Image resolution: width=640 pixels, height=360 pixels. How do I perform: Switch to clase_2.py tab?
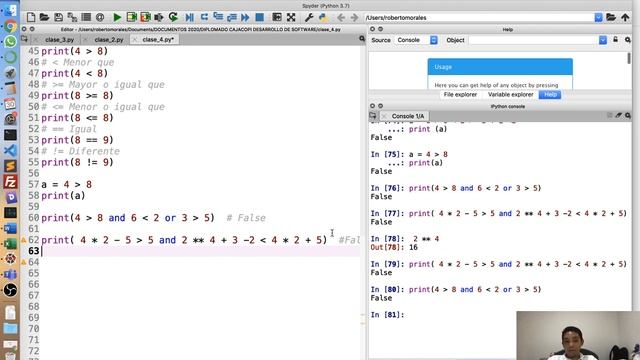[x=109, y=40]
